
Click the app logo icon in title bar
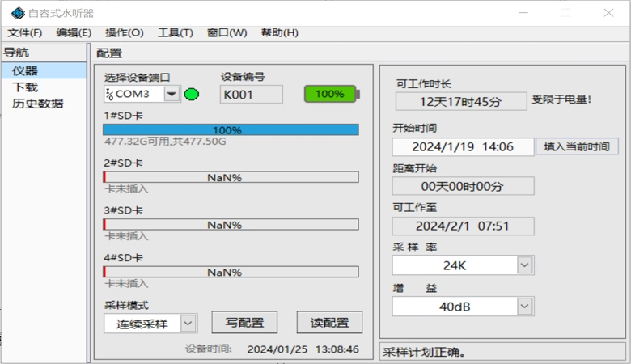[x=16, y=13]
